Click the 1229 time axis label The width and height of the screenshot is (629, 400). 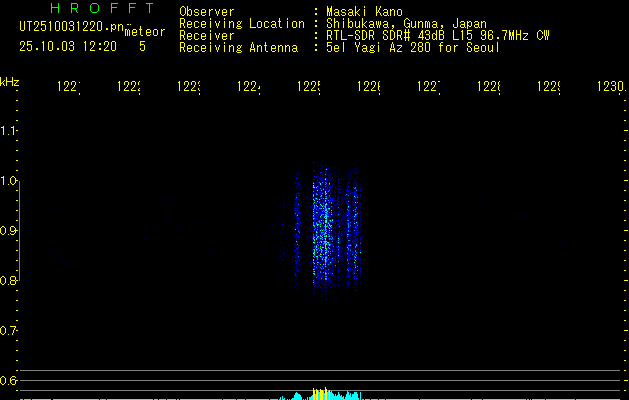click(549, 87)
